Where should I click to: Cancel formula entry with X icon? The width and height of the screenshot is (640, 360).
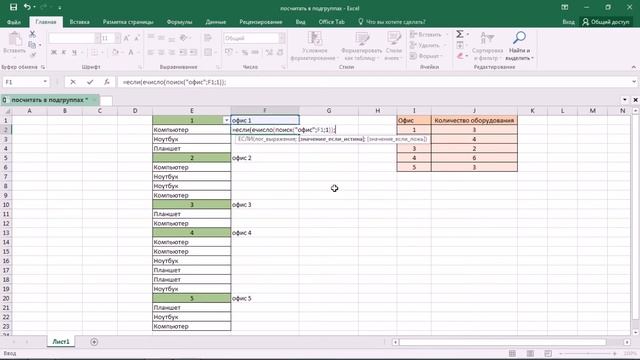click(x=73, y=82)
